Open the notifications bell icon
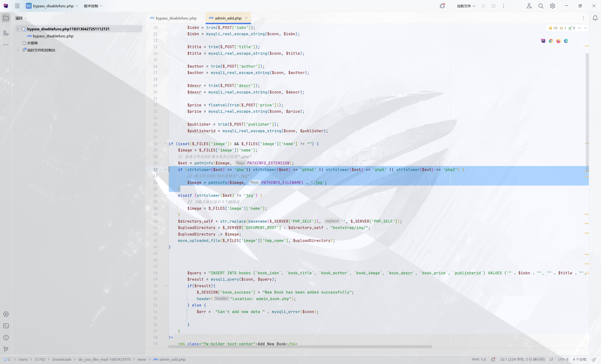The width and height of the screenshot is (601, 364). [x=595, y=18]
